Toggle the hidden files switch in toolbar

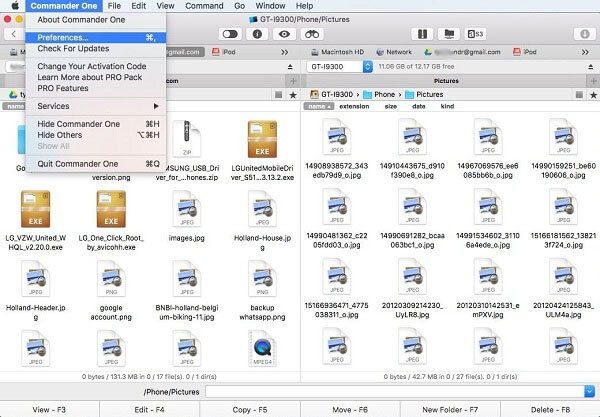coord(230,34)
